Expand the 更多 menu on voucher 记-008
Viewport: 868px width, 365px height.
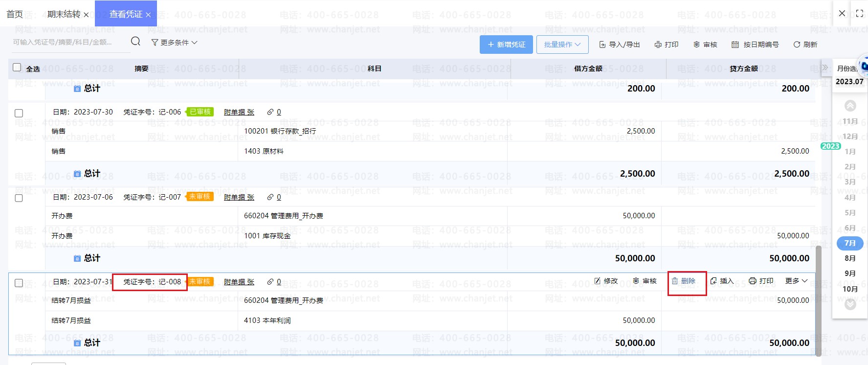(796, 281)
